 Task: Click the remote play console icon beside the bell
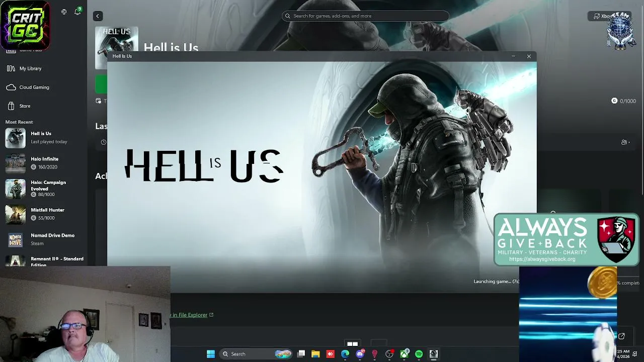point(64,12)
